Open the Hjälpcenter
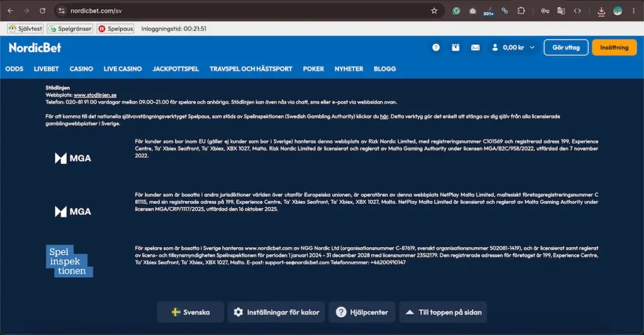This screenshot has width=644, height=335. pos(362,312)
